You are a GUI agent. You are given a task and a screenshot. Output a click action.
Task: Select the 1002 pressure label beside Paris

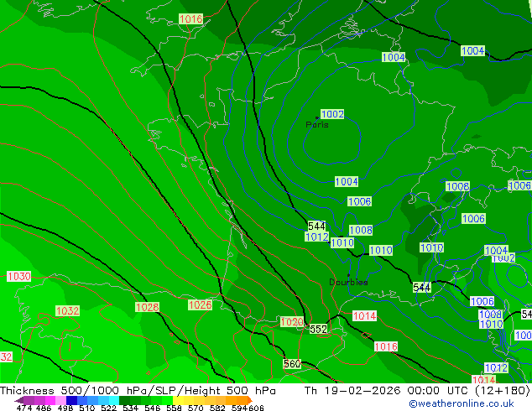click(332, 114)
